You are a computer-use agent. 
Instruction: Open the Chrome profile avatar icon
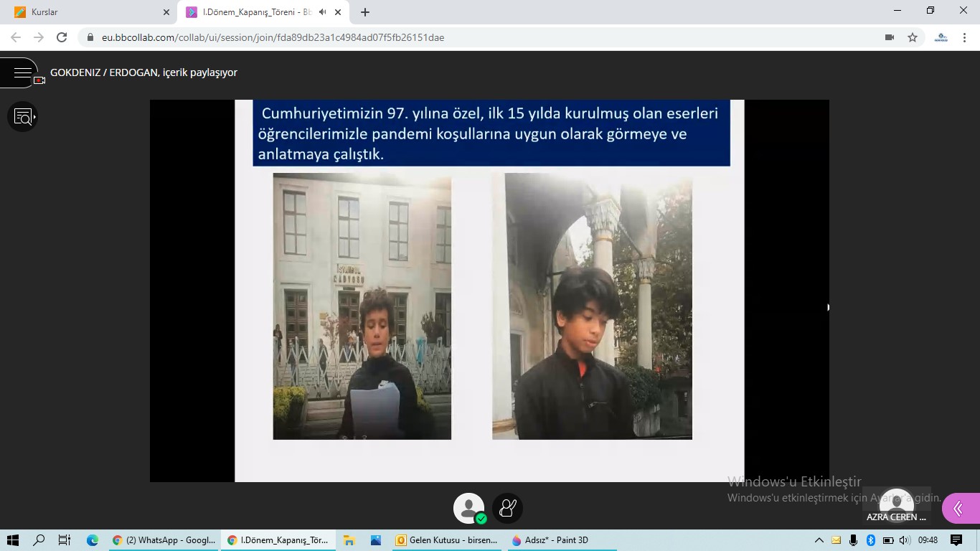click(x=941, y=37)
